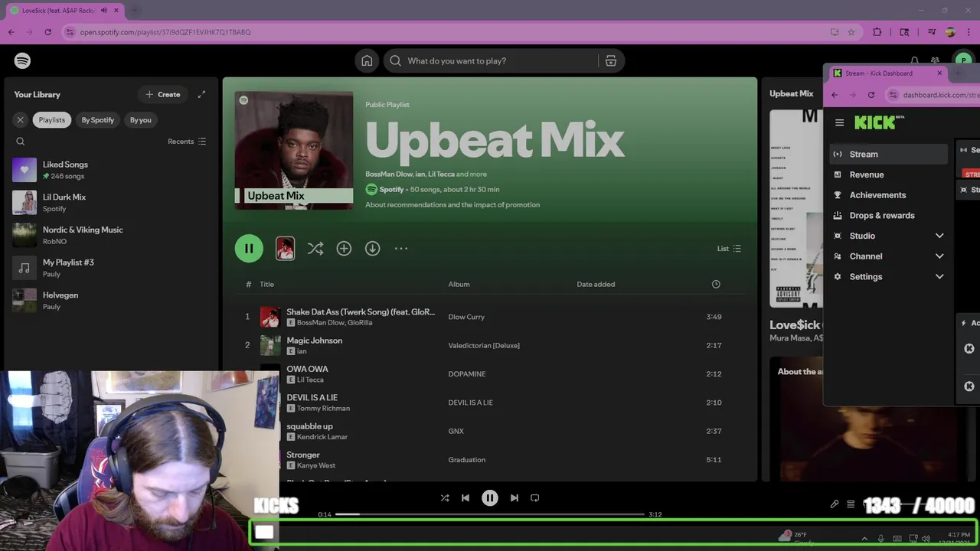Click the playlist preview thumbnail beside pause
This screenshot has height=551, width=980.
tap(285, 248)
